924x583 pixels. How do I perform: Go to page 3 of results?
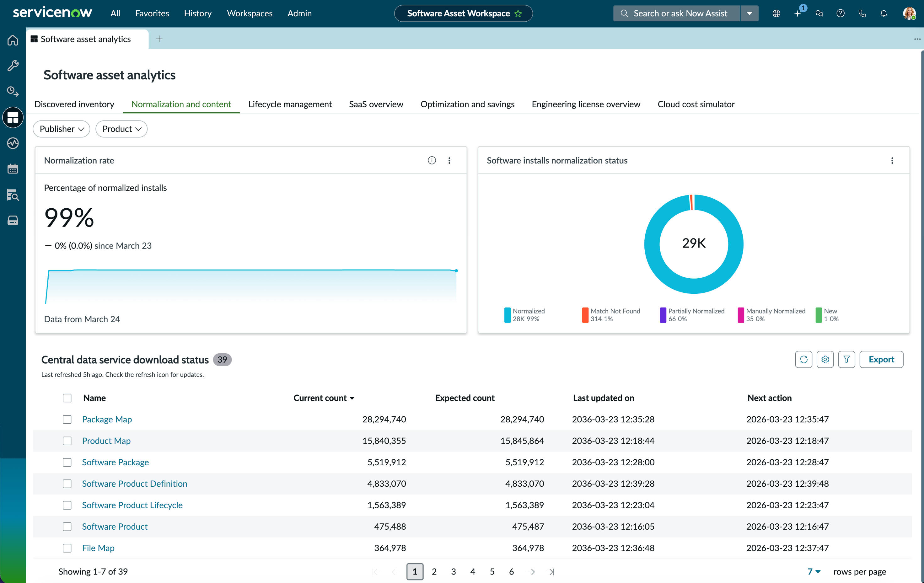click(453, 571)
